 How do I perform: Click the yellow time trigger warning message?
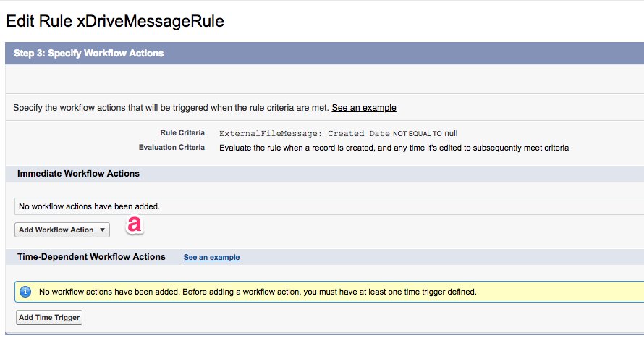pyautogui.click(x=258, y=292)
